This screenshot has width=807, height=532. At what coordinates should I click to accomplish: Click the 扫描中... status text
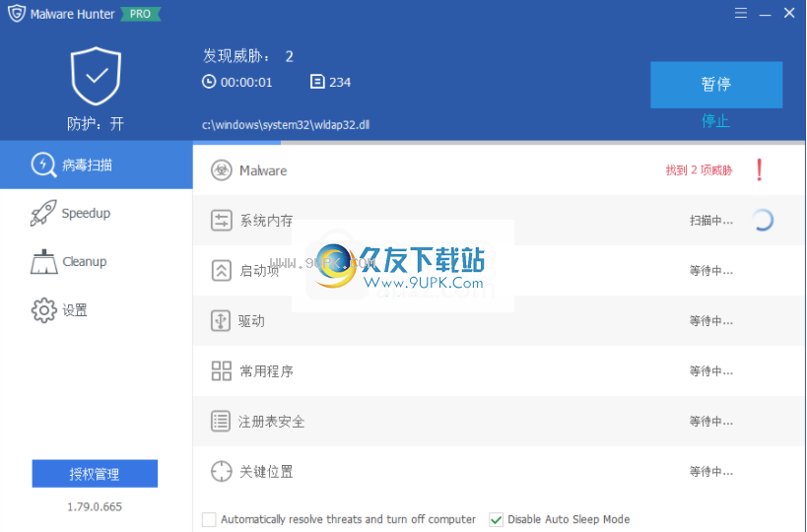pyautogui.click(x=711, y=221)
